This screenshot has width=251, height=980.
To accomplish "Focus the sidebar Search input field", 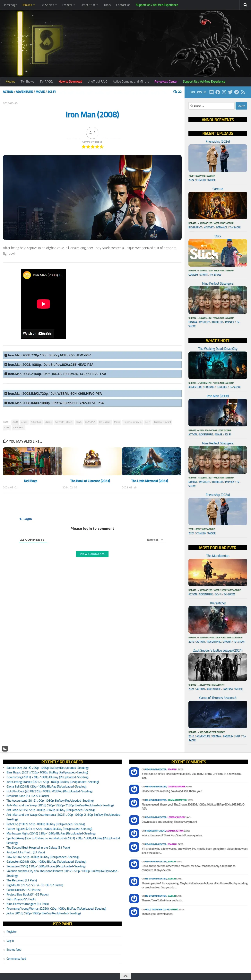I will (x=212, y=106).
